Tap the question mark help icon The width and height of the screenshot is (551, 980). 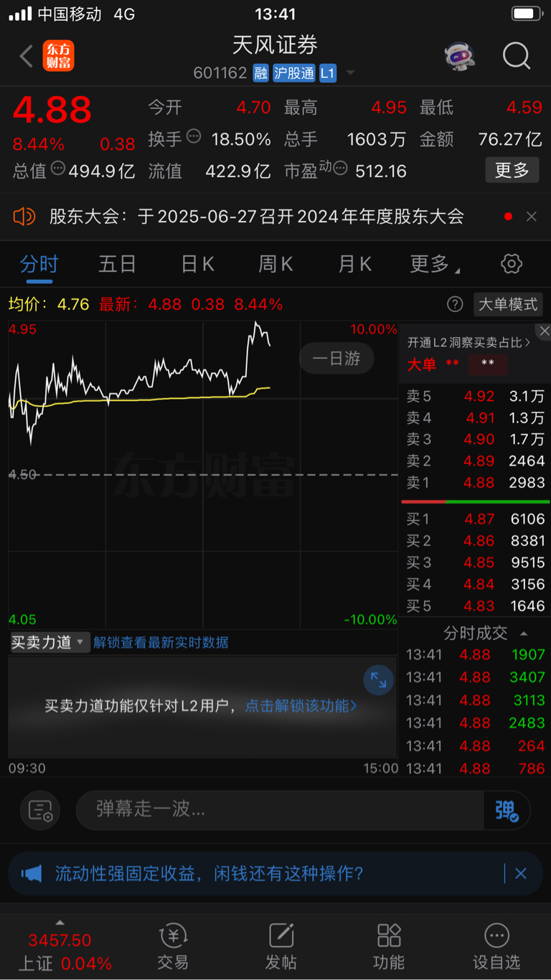[455, 304]
